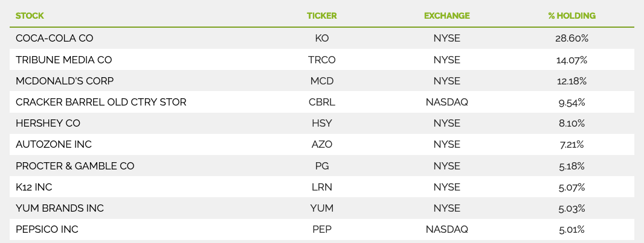
Task: Click the CBRL ticker symbol
Action: pos(322,102)
